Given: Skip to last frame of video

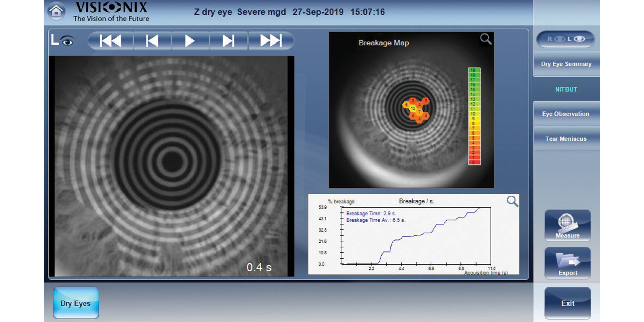Looking at the screenshot, I should [271, 41].
